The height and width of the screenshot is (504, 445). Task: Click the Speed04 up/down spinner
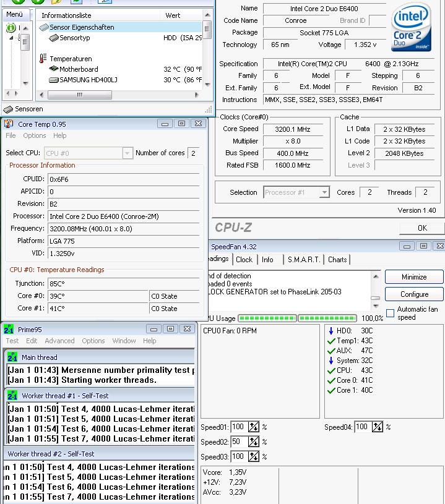point(378,427)
